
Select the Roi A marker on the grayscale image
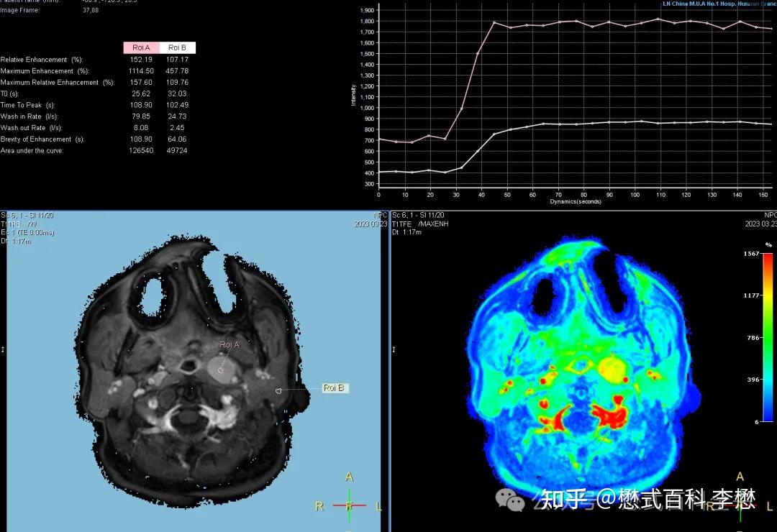point(228,344)
